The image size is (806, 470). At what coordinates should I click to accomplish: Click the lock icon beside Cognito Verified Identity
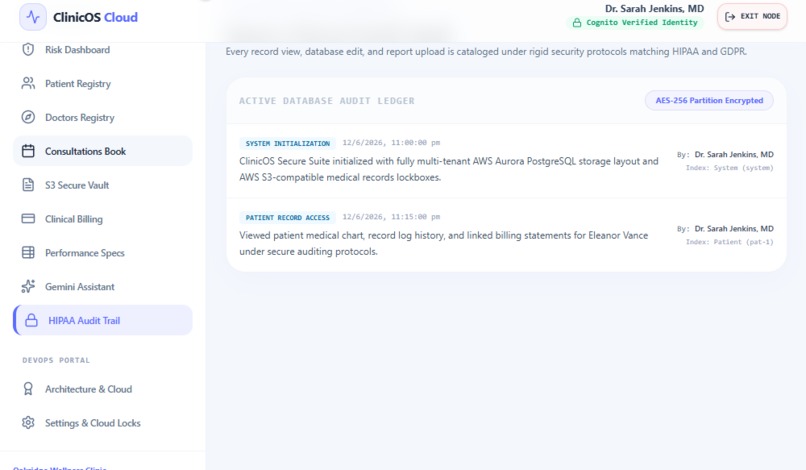point(577,23)
